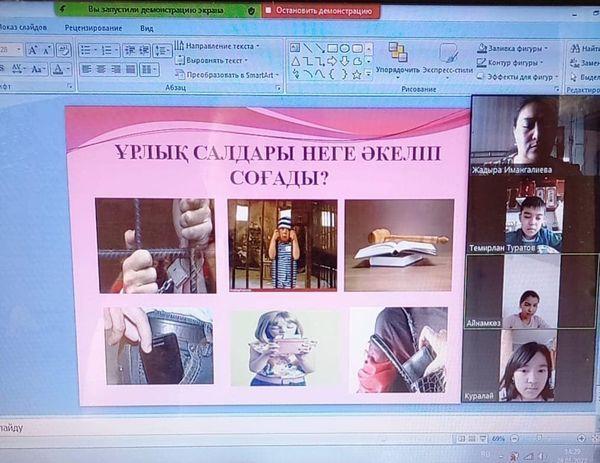Click Преобразовать в SmartArt
This screenshot has height=463, width=600.
coord(227,75)
